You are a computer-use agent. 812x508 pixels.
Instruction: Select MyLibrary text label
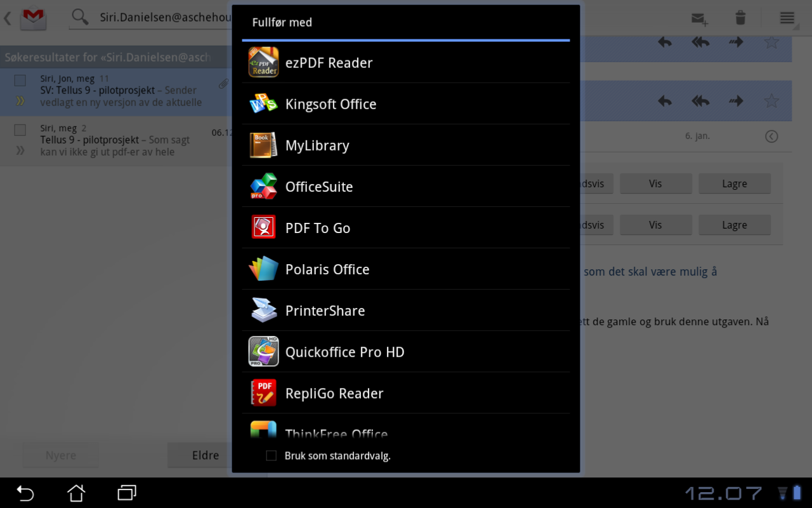click(x=317, y=145)
